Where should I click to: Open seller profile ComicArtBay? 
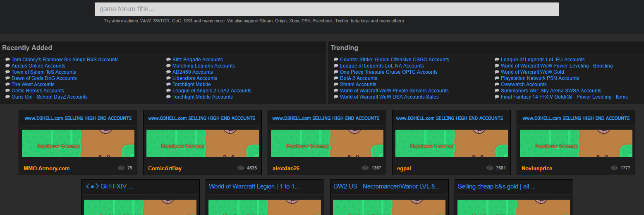pos(165,168)
